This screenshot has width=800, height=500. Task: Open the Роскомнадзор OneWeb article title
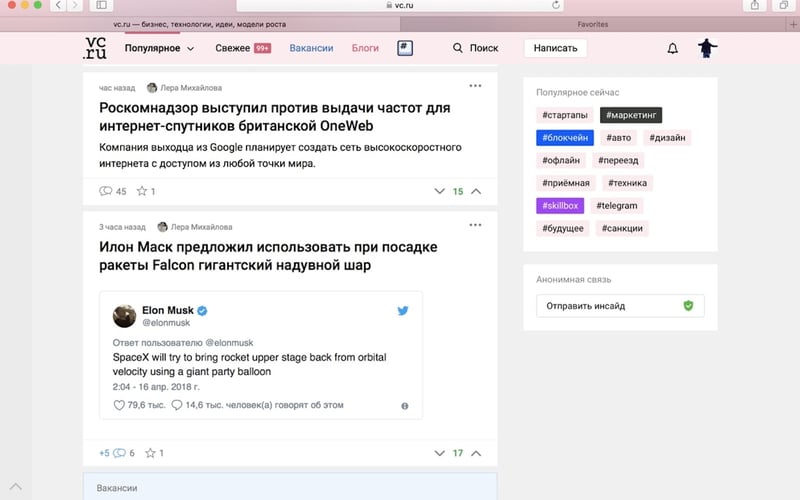tap(274, 117)
